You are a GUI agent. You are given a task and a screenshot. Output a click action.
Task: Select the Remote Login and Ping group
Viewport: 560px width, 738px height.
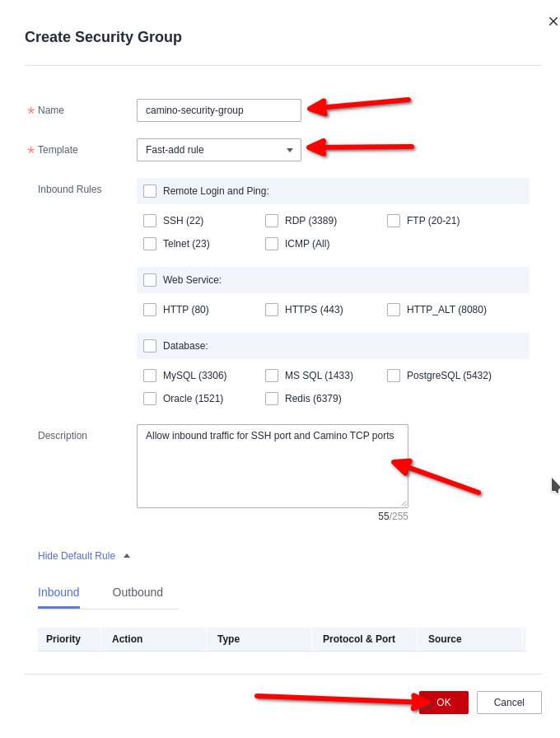tap(150, 191)
